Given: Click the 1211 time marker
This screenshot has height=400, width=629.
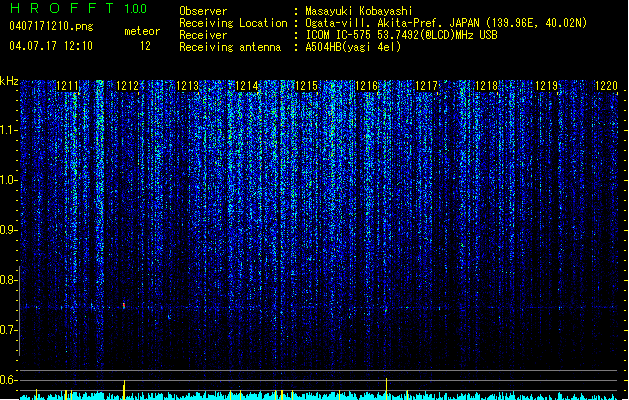Looking at the screenshot, I should click(67, 86).
